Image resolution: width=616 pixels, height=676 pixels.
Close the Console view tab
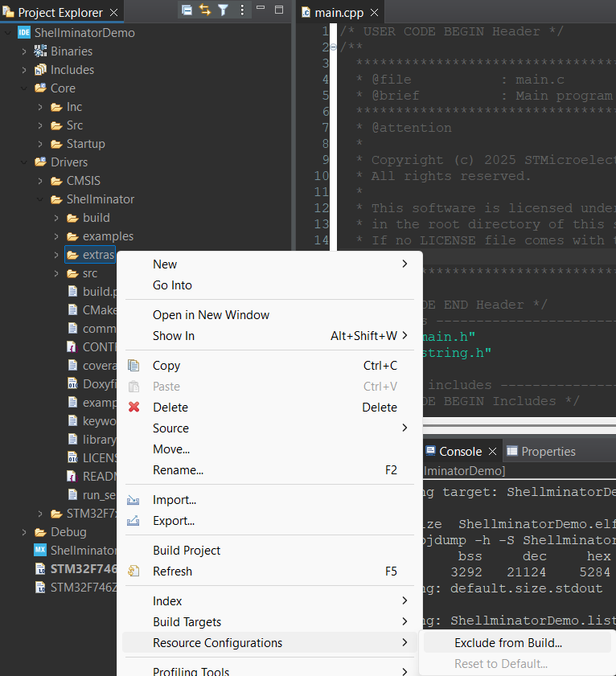coord(493,452)
